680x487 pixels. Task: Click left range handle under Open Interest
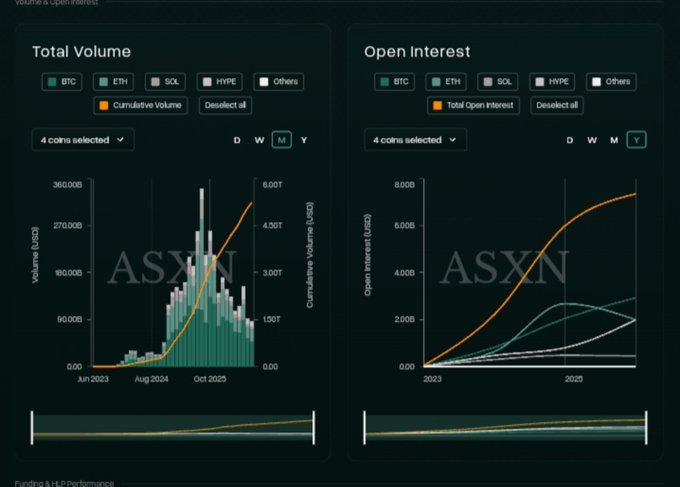tap(364, 428)
